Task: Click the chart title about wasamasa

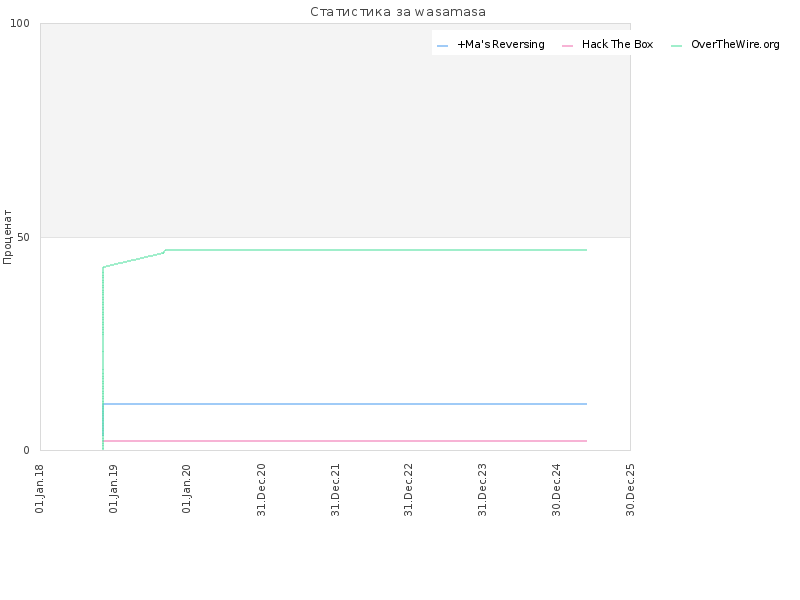Action: (x=398, y=12)
